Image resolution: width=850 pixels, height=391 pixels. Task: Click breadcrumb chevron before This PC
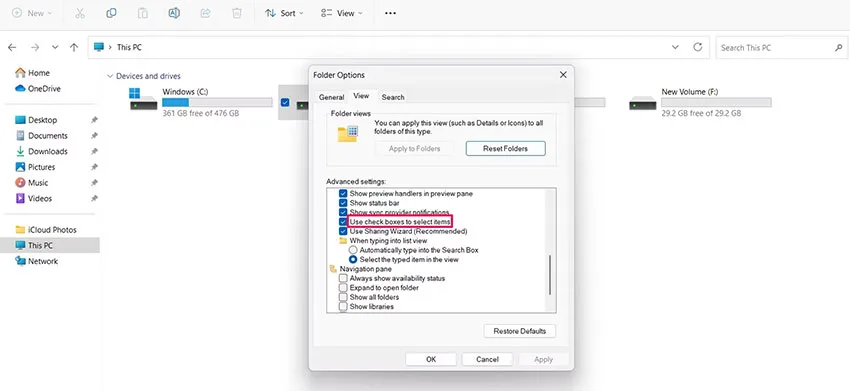[x=110, y=47]
